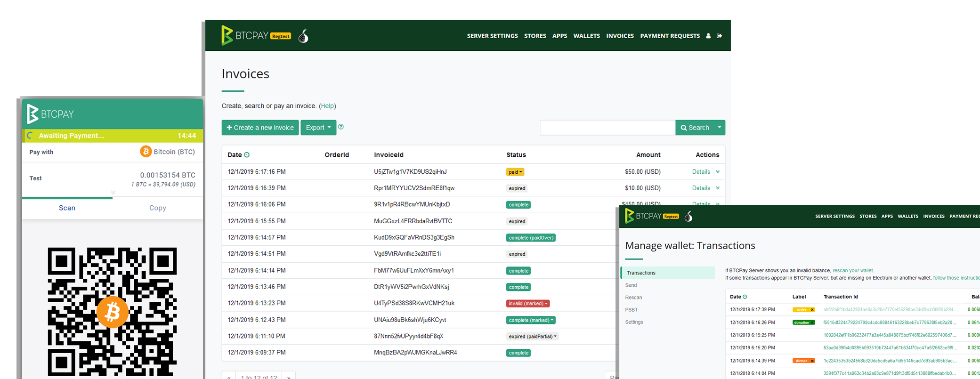Click 'follow those instructions' link
Screen dimensions: 980x379
pyautogui.click(x=956, y=278)
